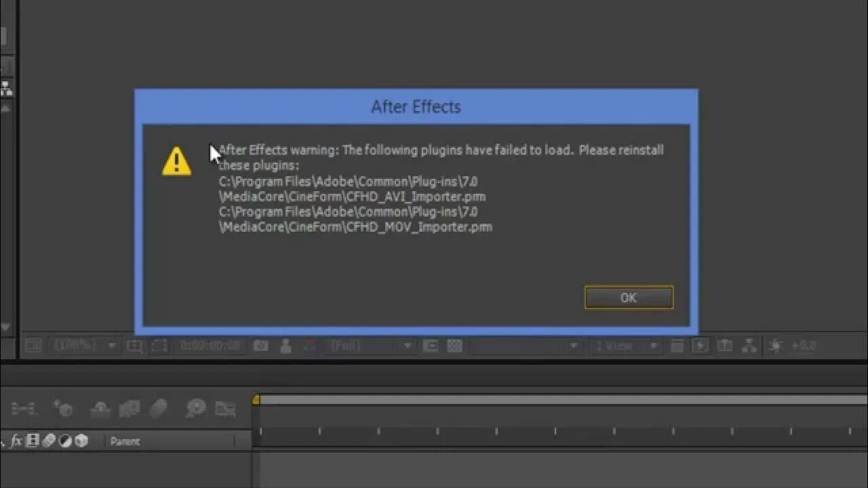The width and height of the screenshot is (868, 488).
Task: Open the 3D view dropdown beside transparency grid
Action: [x=526, y=346]
